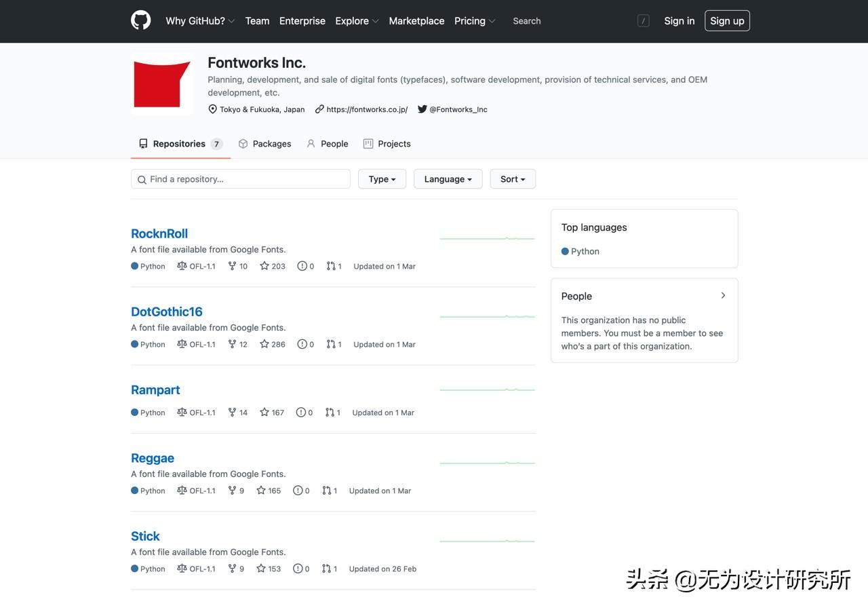Open the DotGothic16 repository
This screenshot has height=608, width=868.
(167, 311)
